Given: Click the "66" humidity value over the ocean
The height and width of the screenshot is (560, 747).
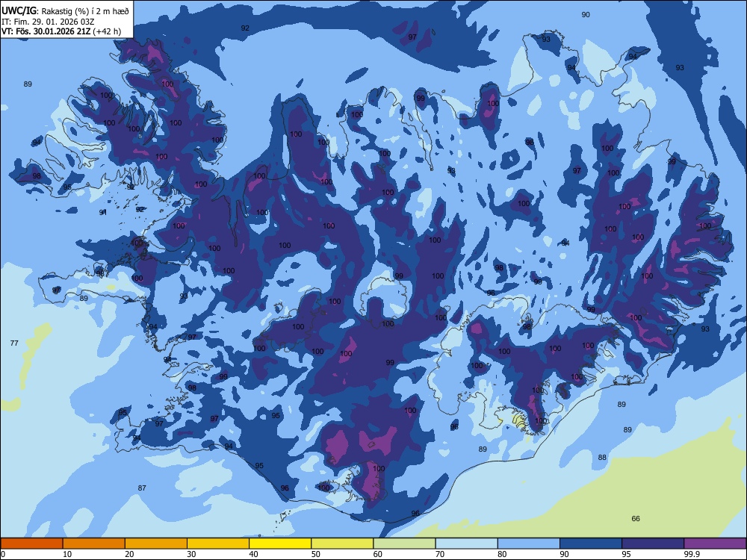Looking at the screenshot, I should tap(636, 519).
